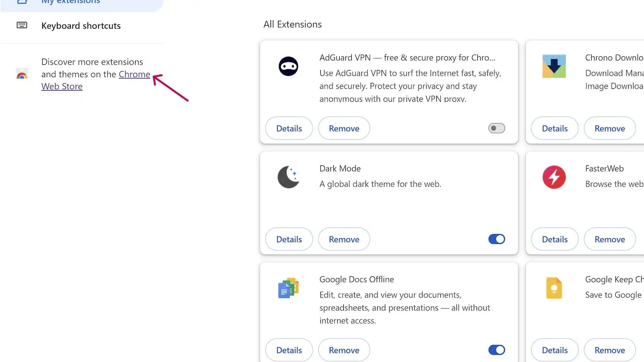Open Details for FasterWeb

(x=555, y=239)
